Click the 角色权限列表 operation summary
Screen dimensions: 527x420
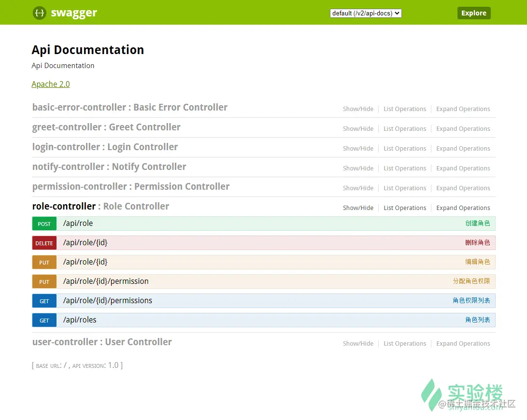click(471, 301)
